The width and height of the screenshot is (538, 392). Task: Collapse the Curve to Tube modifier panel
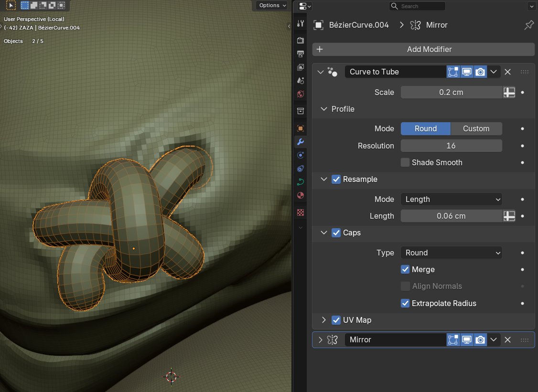coord(321,72)
